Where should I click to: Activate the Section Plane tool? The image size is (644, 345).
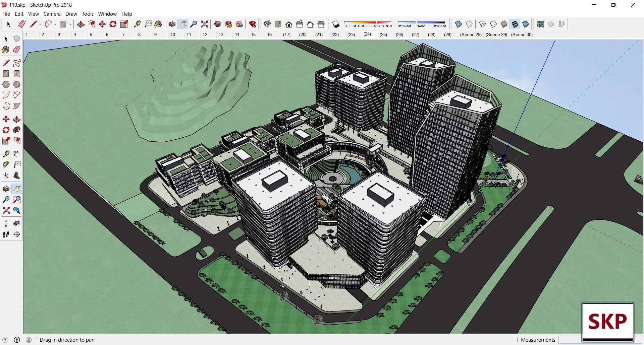17,234
